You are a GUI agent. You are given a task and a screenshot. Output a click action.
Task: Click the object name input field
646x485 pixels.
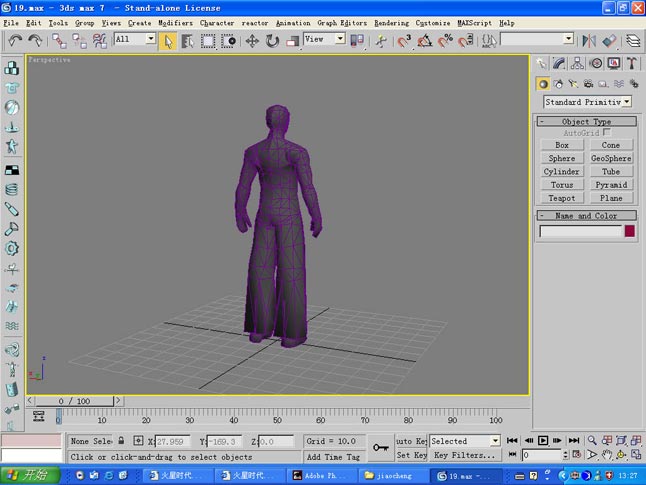580,231
